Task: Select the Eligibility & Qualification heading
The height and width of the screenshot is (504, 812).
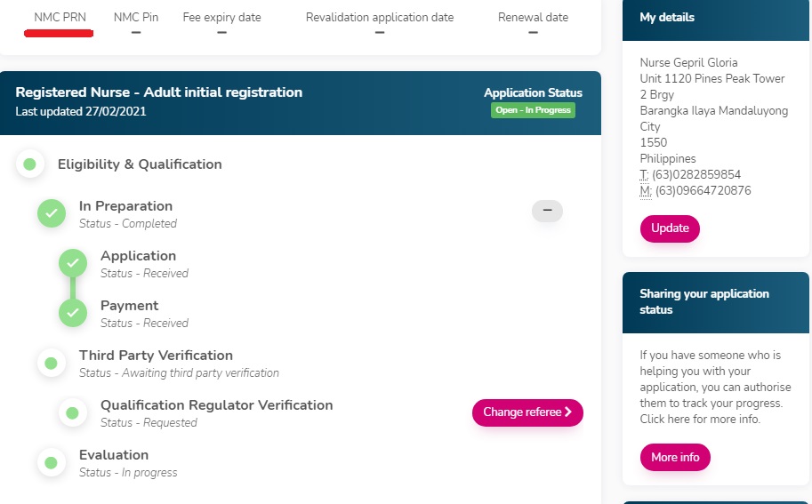Action: point(140,164)
